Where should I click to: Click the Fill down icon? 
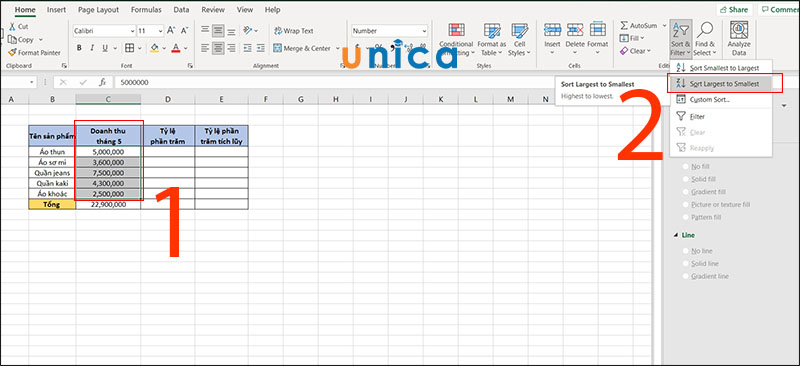[624, 38]
